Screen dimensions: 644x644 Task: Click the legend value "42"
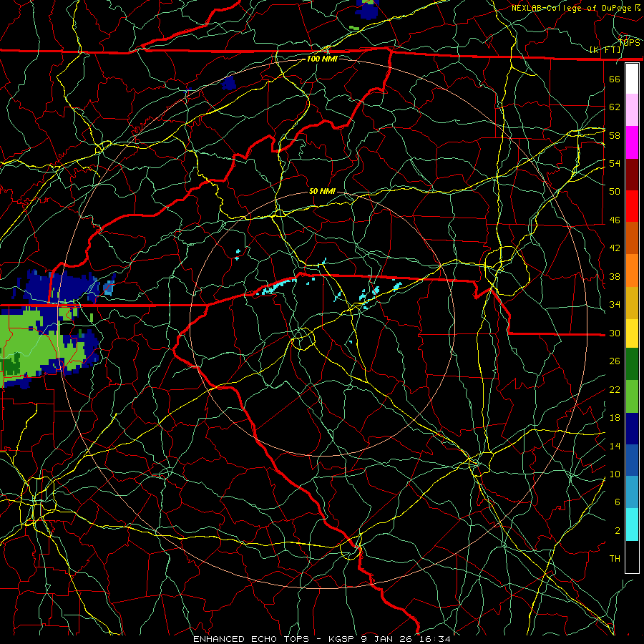pyautogui.click(x=615, y=248)
